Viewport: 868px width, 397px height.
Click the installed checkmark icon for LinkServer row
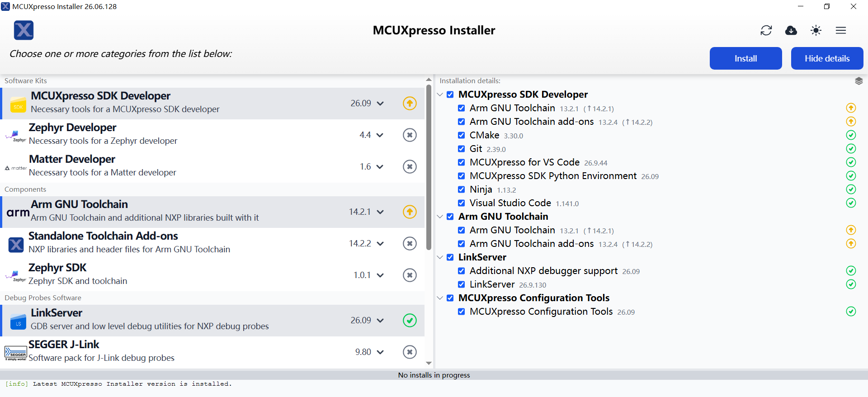click(x=410, y=320)
